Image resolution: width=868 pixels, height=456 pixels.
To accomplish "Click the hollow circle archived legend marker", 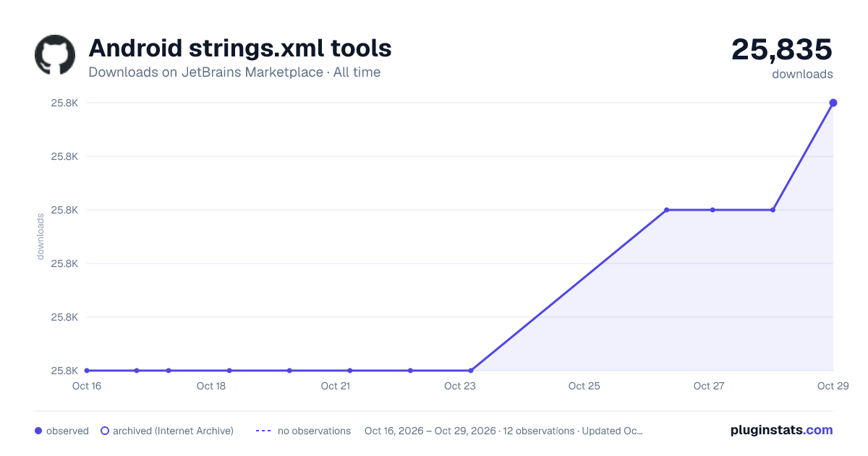I will (x=105, y=431).
